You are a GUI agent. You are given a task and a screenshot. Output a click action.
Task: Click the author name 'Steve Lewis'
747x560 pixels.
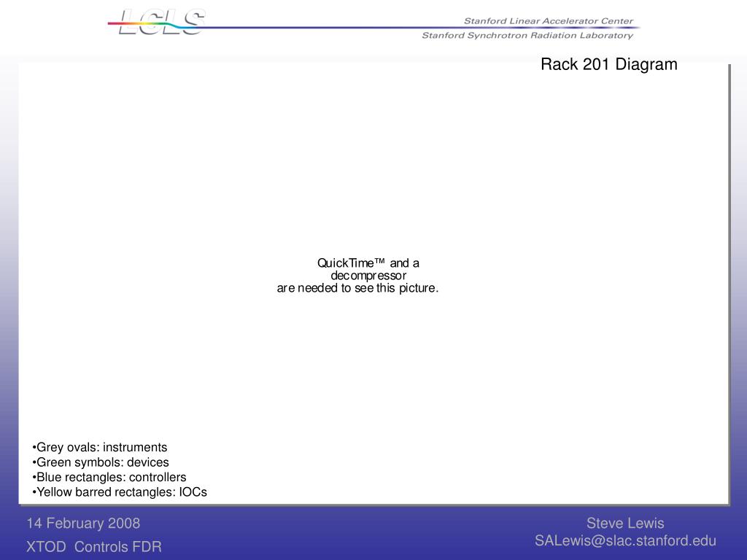[625, 523]
